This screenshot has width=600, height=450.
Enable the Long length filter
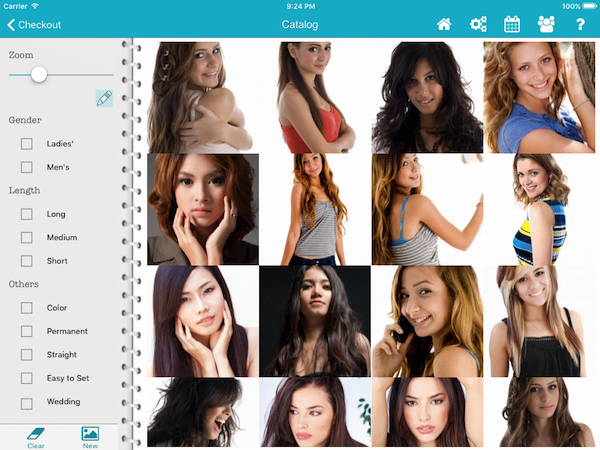coord(26,214)
